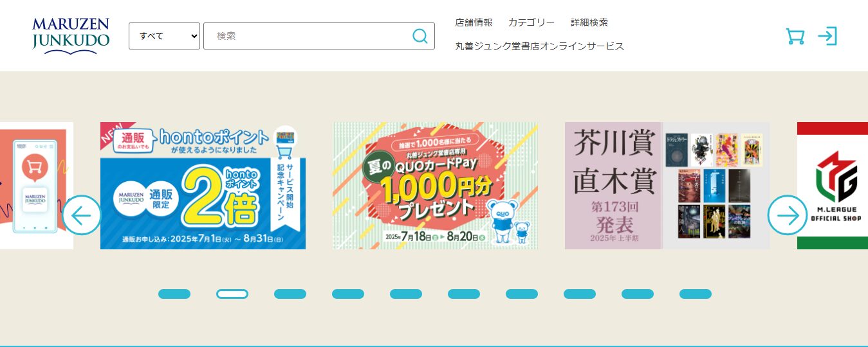Click the 検索 search input field
The height and width of the screenshot is (347, 868).
(308, 36)
